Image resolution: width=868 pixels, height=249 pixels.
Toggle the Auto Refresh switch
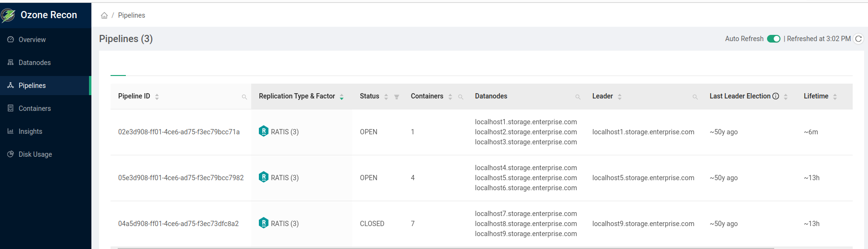[773, 39]
